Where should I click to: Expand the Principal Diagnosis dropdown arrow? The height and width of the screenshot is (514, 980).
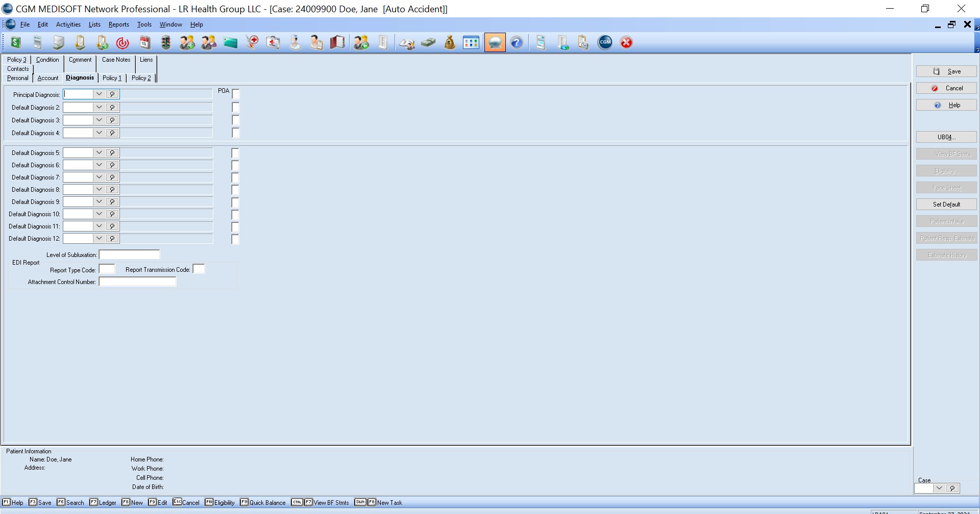[x=99, y=94]
